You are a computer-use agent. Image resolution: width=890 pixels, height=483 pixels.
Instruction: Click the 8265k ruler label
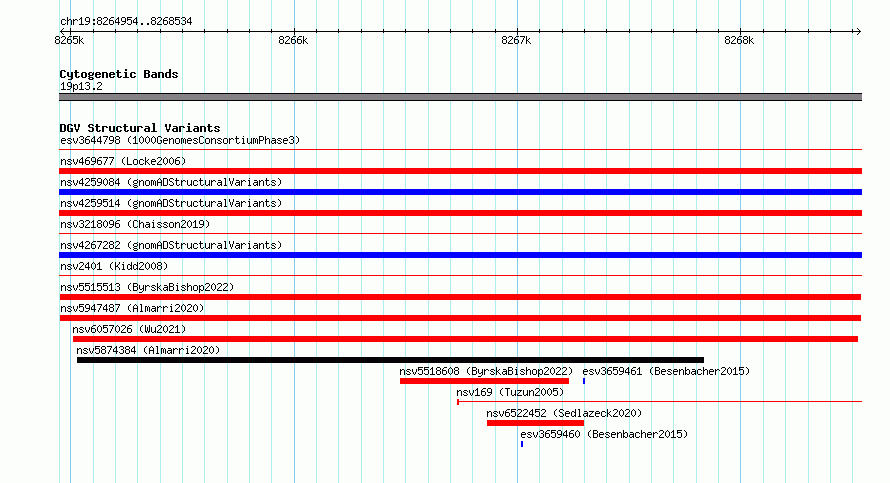(x=69, y=40)
